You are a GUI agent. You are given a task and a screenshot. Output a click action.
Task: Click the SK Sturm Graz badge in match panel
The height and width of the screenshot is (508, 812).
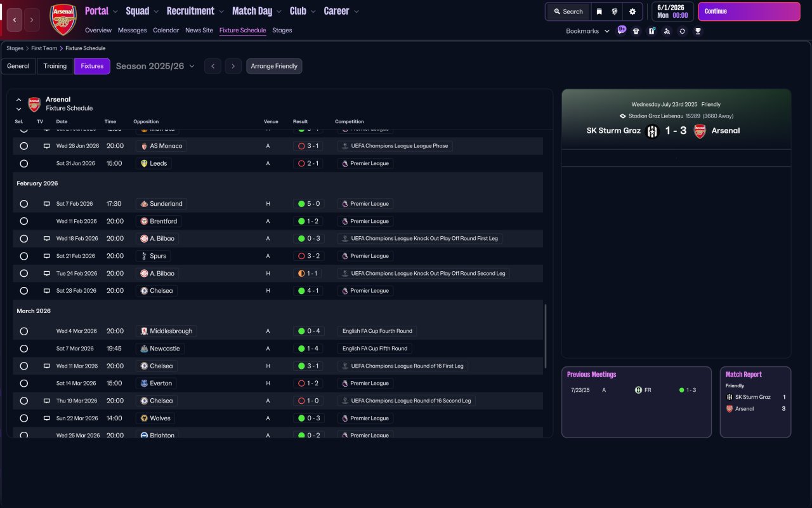[652, 131]
